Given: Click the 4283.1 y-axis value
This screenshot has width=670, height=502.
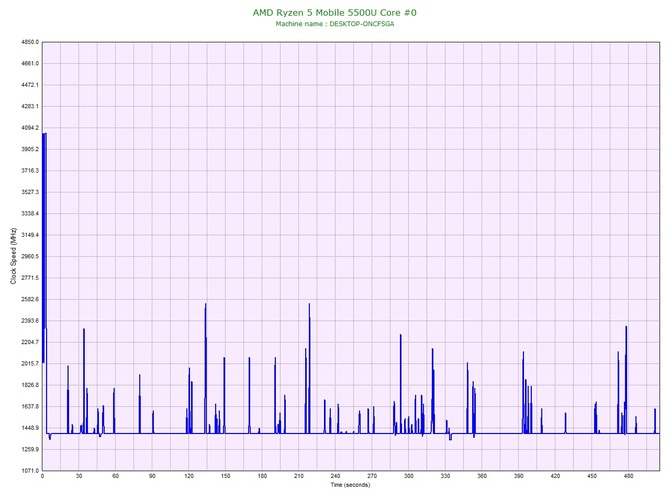Looking at the screenshot, I should pyautogui.click(x=29, y=106).
